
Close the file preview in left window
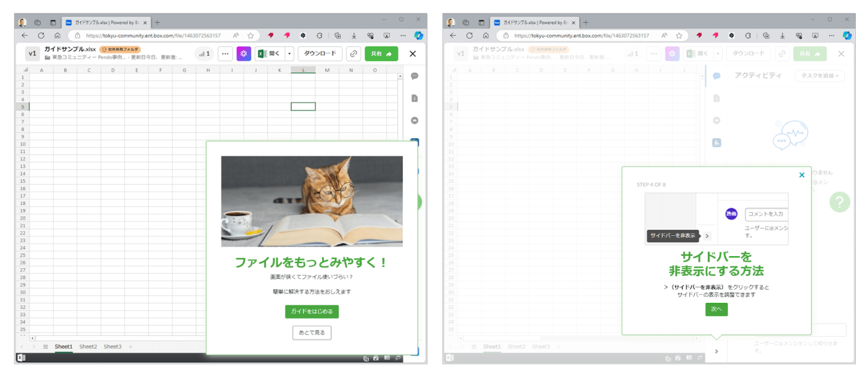(413, 53)
